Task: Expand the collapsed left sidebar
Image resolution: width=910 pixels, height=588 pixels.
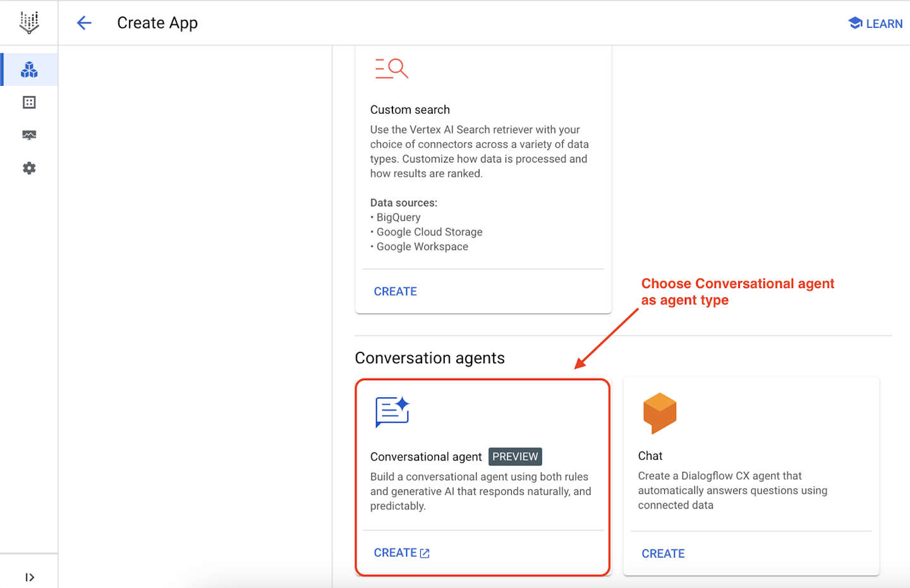Action: pyautogui.click(x=29, y=577)
